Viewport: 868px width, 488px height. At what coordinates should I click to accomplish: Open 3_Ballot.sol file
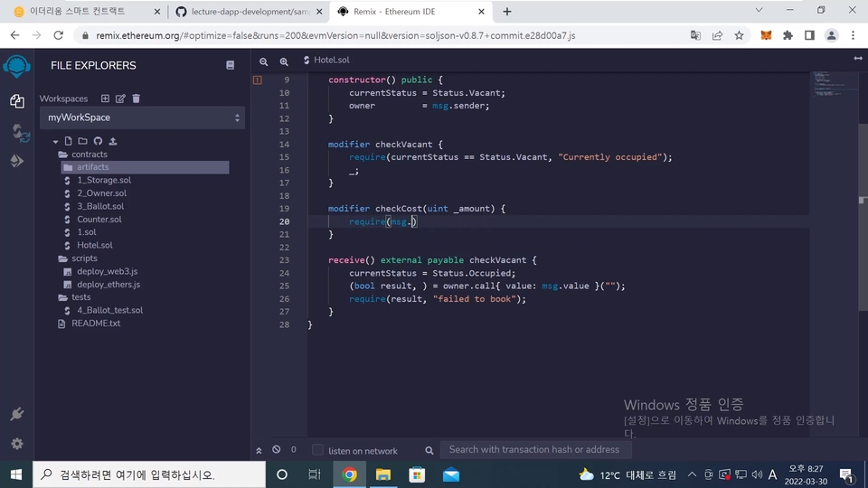100,206
